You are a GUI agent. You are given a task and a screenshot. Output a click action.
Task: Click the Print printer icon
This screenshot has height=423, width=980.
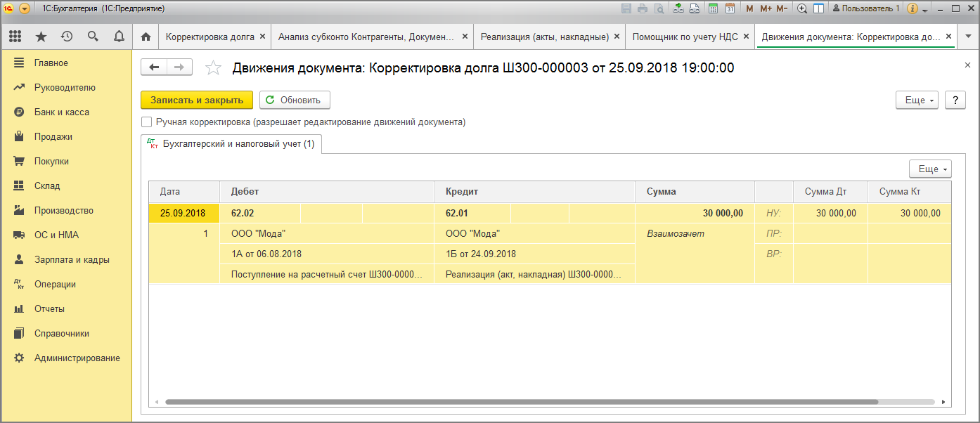coord(643,8)
